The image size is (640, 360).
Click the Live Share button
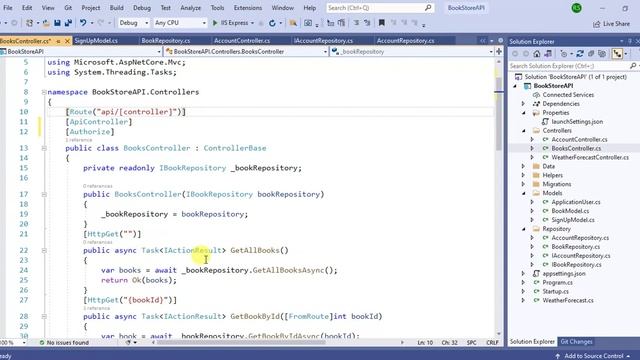point(611,24)
